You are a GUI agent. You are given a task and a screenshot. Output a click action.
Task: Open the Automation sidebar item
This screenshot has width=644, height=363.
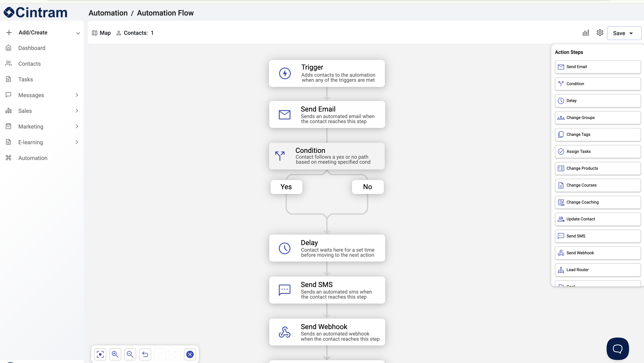33,158
